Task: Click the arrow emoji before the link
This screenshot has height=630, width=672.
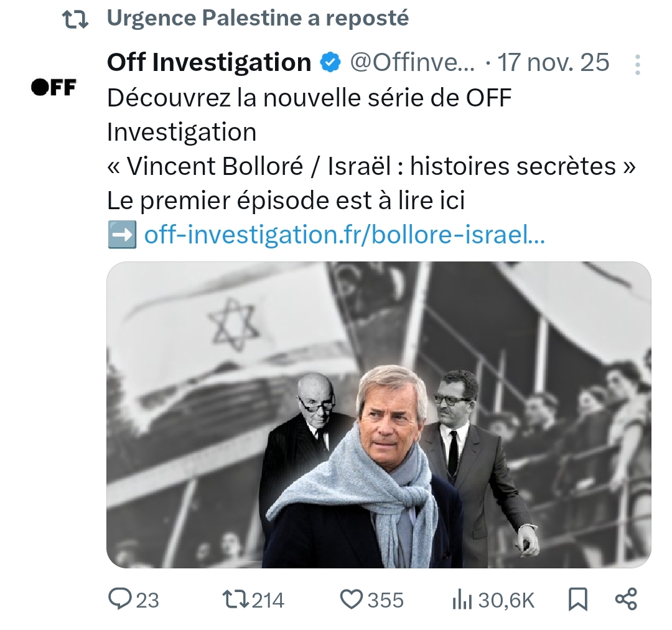Action: [x=121, y=235]
